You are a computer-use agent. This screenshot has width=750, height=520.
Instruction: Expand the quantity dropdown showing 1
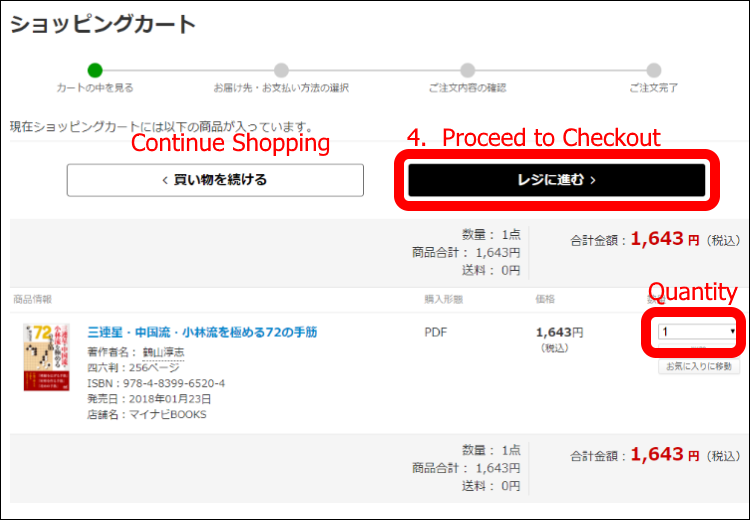[x=697, y=332]
